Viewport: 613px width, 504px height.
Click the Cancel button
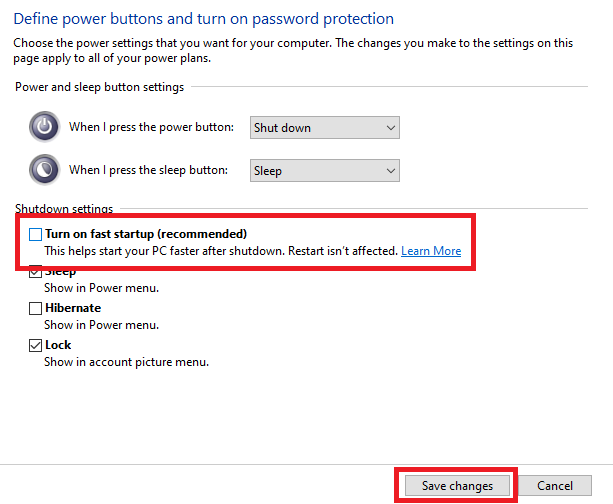555,486
